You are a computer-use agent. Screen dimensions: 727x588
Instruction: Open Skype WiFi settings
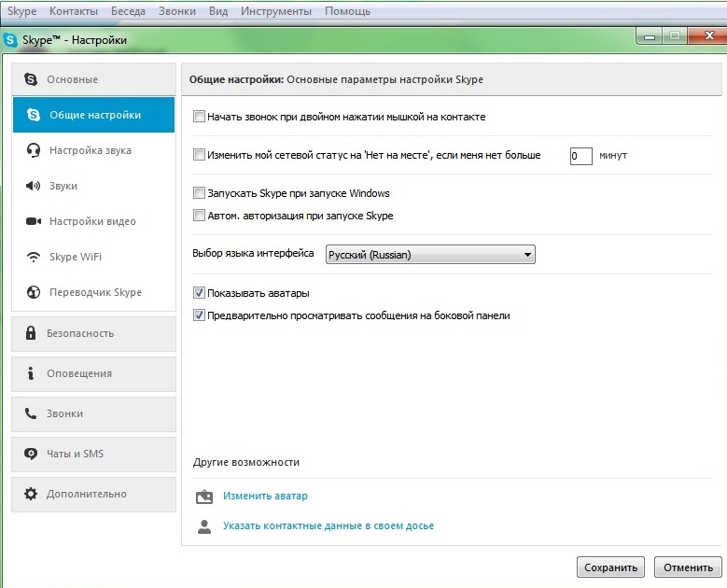[93, 257]
